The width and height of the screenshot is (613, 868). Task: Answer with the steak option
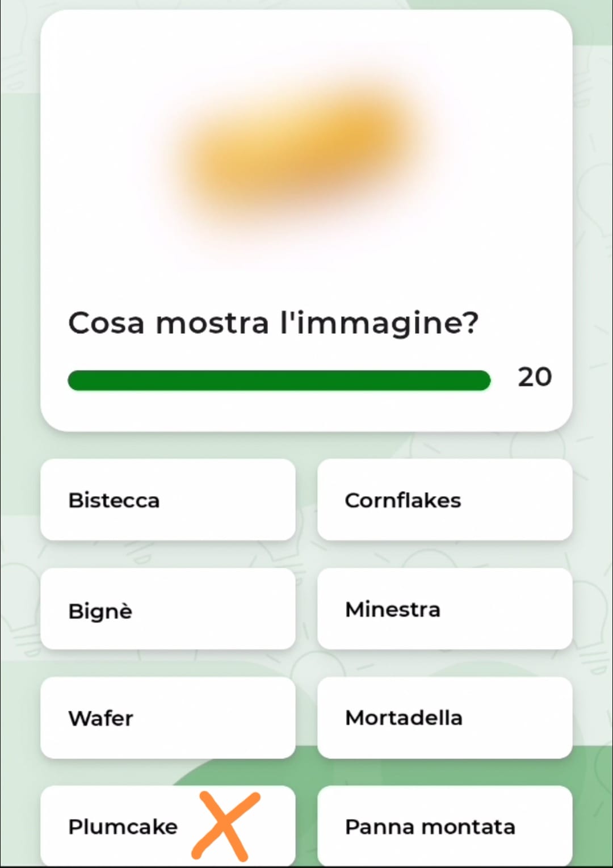pos(167,500)
